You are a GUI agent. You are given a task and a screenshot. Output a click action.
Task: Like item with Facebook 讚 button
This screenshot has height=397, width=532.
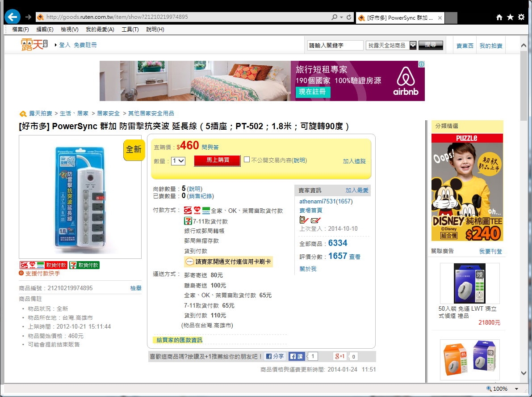[297, 356]
